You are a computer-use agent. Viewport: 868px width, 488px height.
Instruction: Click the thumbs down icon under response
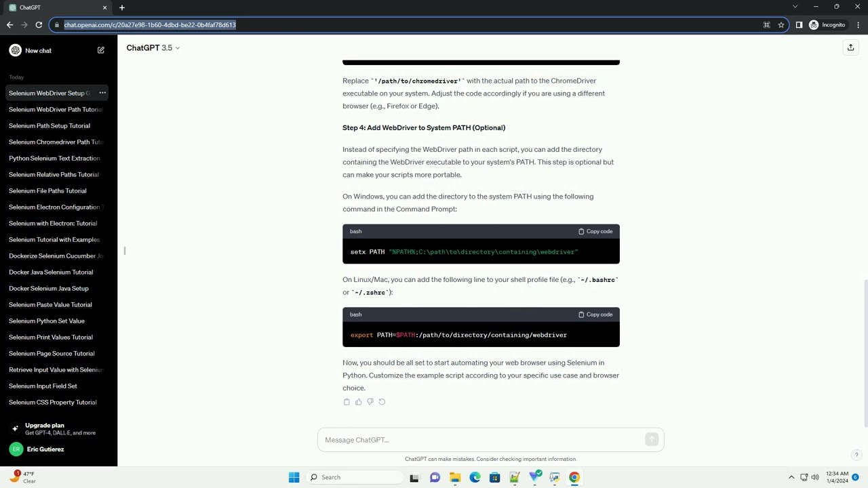370,402
